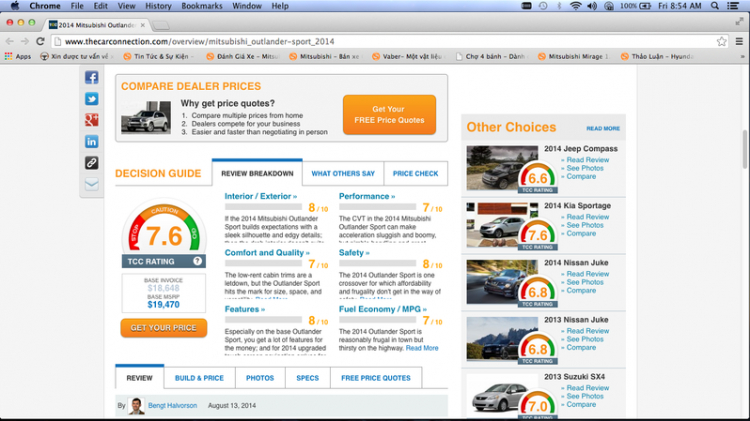Click the 2014 Kia Sportage thumbnail

(x=502, y=224)
